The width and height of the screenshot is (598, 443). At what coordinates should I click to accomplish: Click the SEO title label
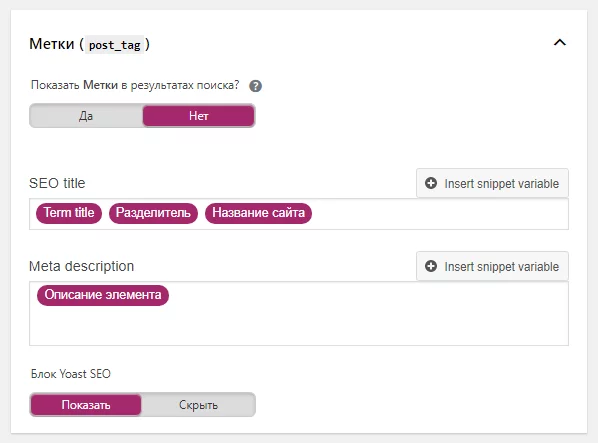(57, 183)
